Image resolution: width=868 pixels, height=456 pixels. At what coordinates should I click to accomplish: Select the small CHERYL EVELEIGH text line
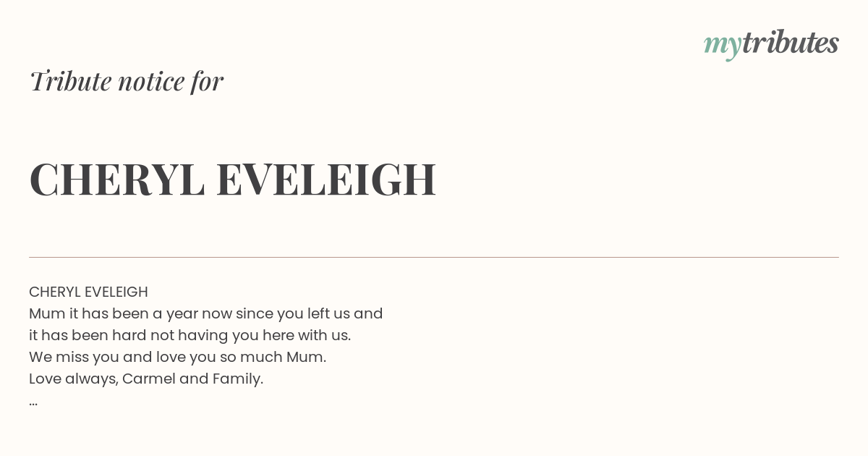tap(88, 292)
